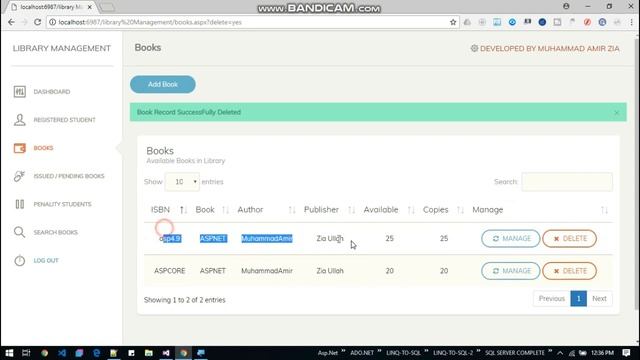640x360 pixels.
Task: Go to the Previous page
Action: (x=551, y=298)
